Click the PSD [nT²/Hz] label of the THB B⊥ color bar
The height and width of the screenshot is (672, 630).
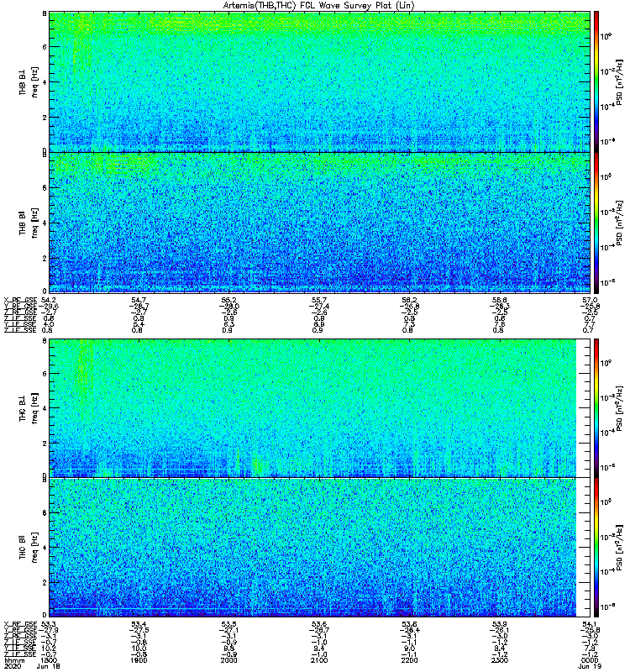pyautogui.click(x=619, y=81)
